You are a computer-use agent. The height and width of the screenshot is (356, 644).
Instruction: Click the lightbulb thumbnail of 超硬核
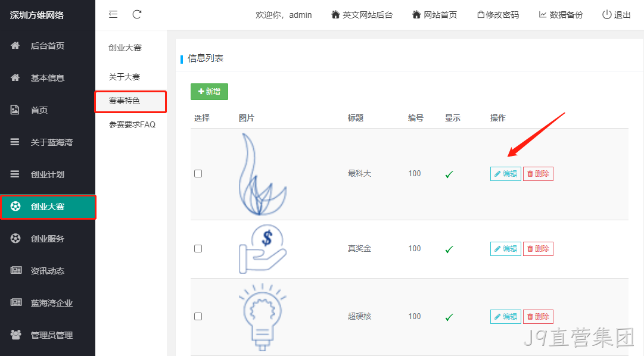tap(263, 317)
